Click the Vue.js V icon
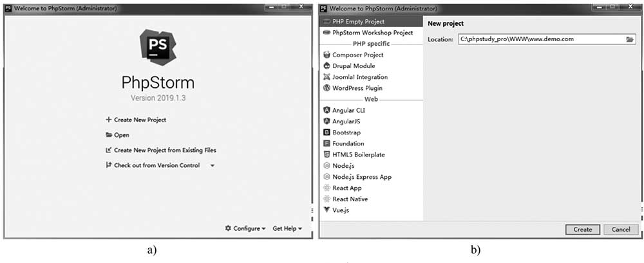Image resolution: width=644 pixels, height=263 pixels. (327, 210)
